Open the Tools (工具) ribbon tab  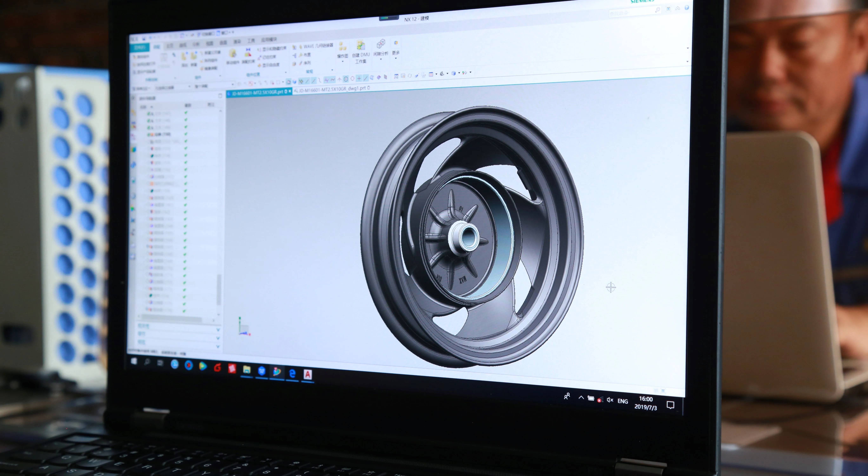[x=251, y=41]
